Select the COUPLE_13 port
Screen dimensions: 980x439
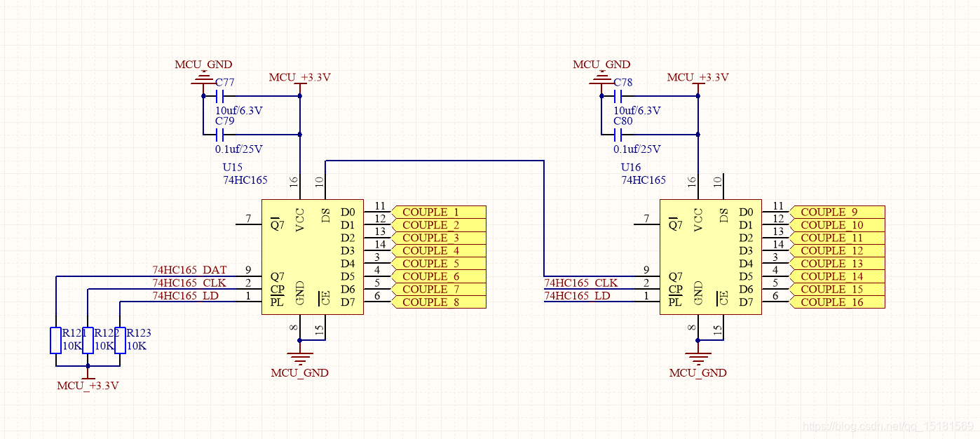pyautogui.click(x=837, y=264)
